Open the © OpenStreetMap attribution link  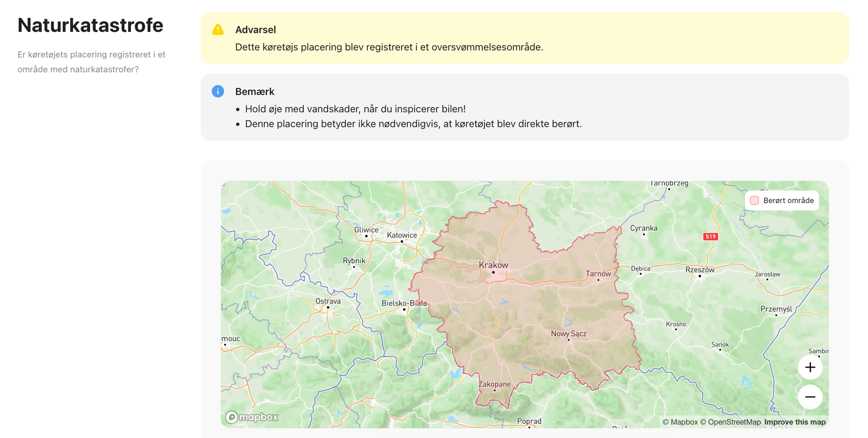(730, 422)
